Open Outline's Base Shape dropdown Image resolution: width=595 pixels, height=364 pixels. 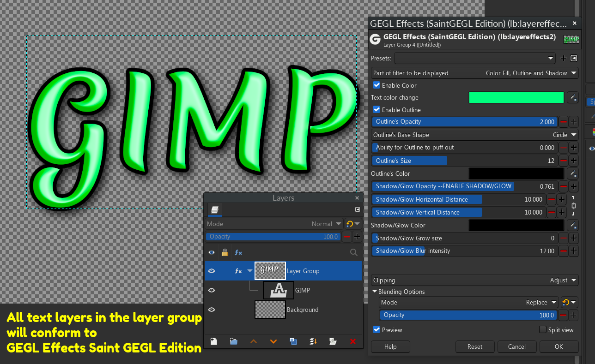point(475,135)
